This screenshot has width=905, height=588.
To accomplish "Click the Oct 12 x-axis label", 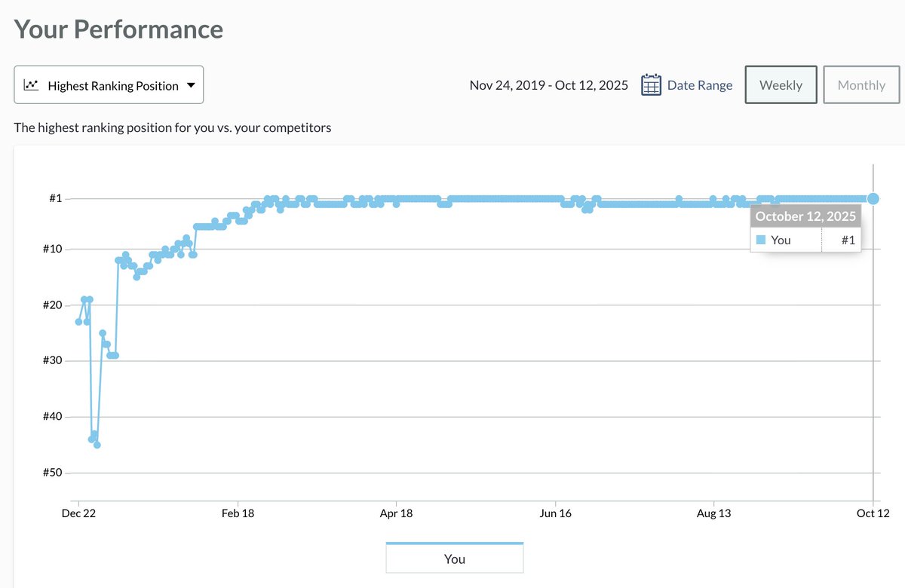I will [873, 513].
